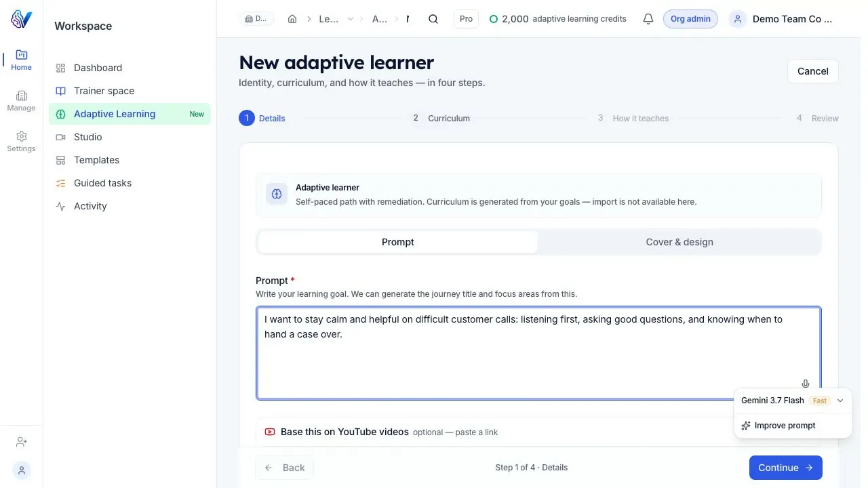
Task: Click the invite user icon at bottom left
Action: (21, 442)
